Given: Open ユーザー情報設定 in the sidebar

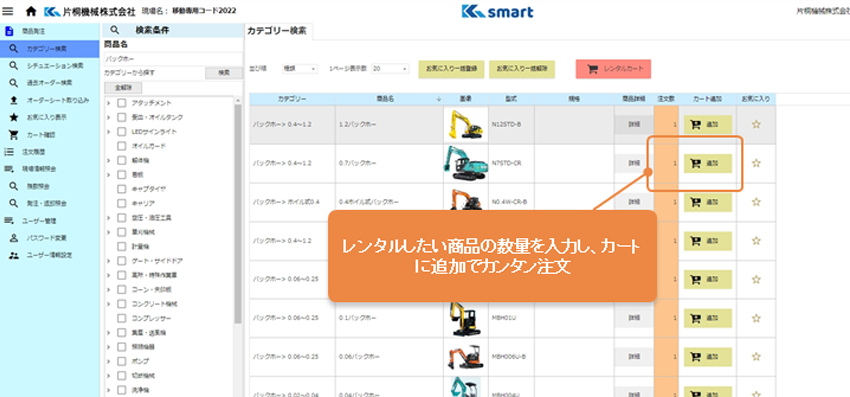Looking at the screenshot, I should 49,255.
